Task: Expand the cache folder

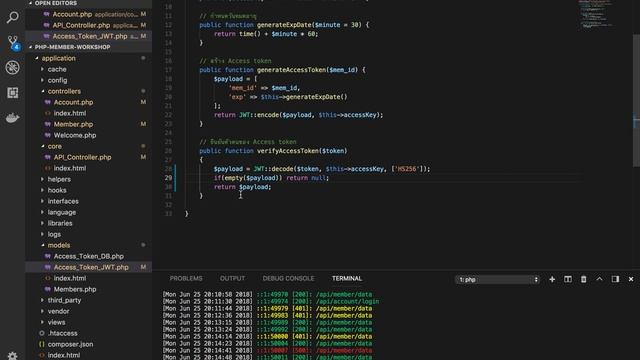Action: [x=89, y=69]
